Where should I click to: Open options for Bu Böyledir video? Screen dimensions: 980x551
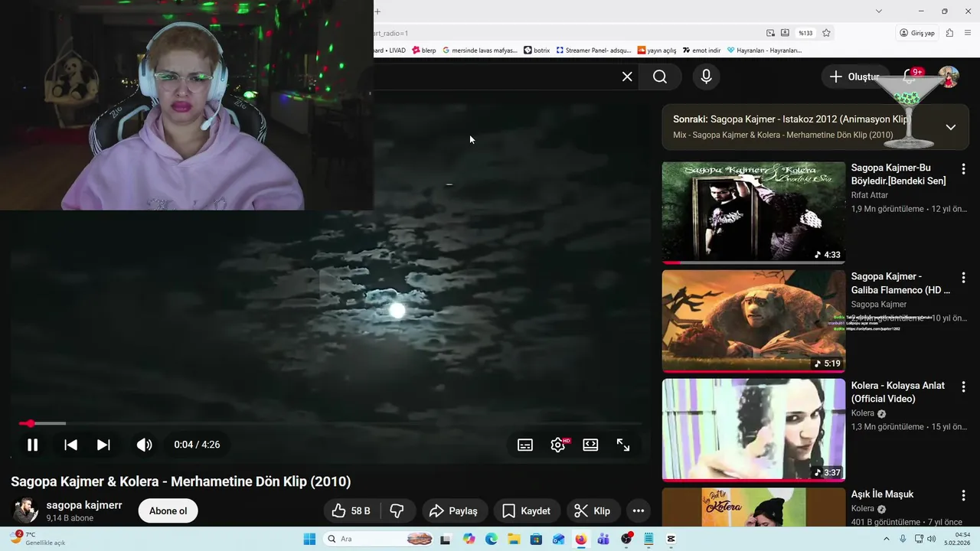click(963, 169)
